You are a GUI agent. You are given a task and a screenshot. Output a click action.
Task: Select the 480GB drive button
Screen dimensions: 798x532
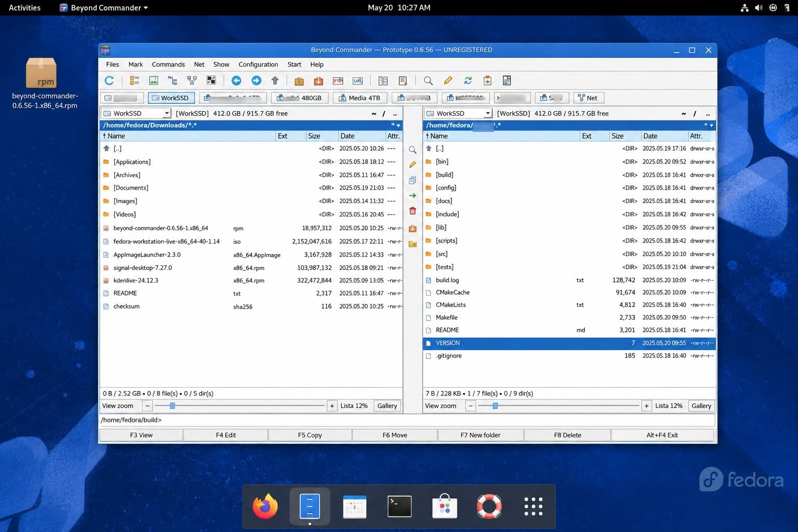click(299, 98)
